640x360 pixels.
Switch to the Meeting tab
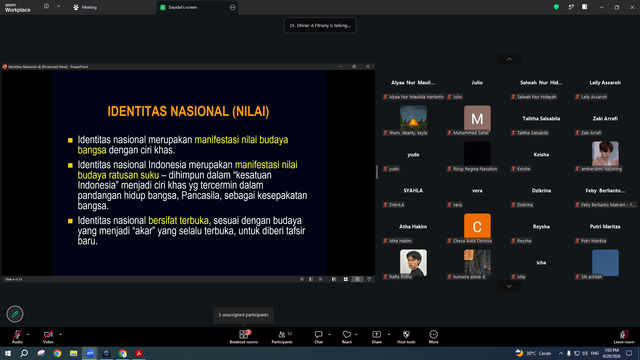[85, 7]
